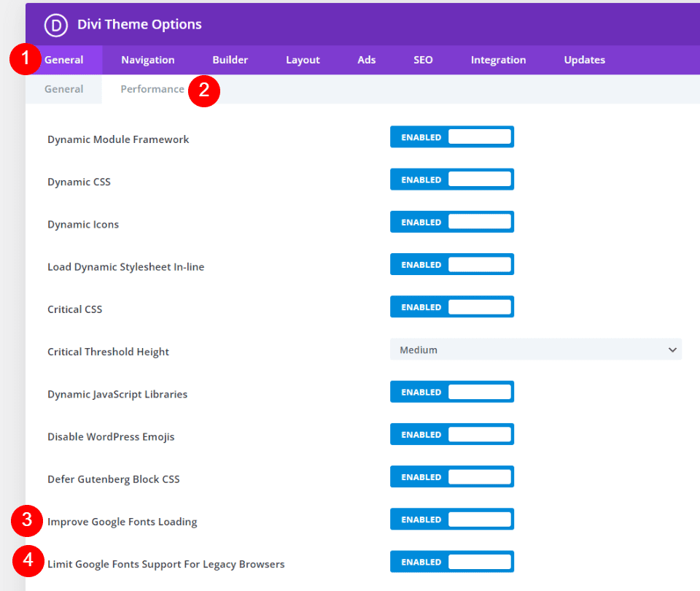This screenshot has height=591, width=700.
Task: Go to the SEO tab
Action: pyautogui.click(x=423, y=60)
